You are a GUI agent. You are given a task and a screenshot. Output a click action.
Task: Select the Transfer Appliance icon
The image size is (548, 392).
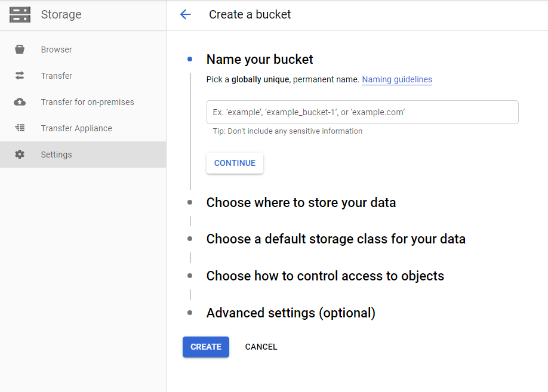tap(20, 128)
